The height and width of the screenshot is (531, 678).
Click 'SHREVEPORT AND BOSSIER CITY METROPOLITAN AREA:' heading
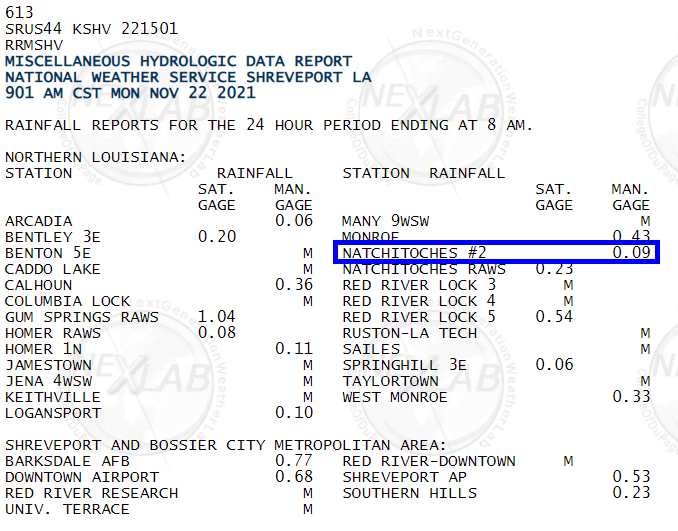tap(226, 445)
